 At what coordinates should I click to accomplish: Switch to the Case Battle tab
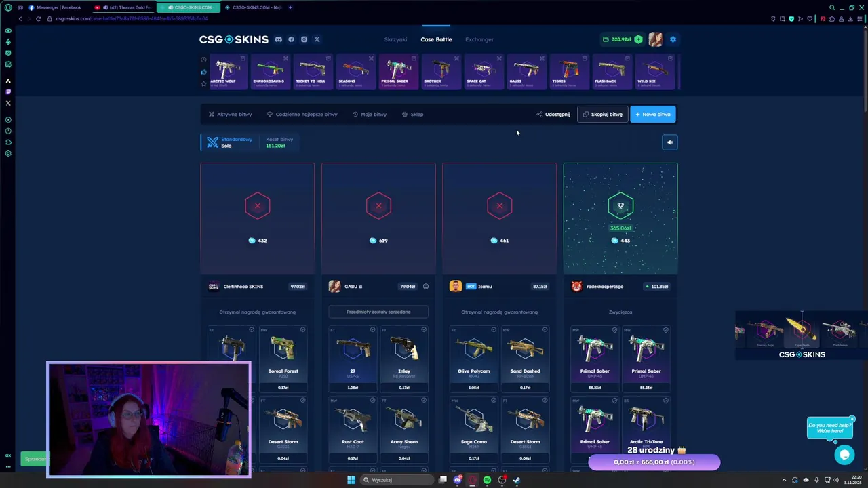436,39
